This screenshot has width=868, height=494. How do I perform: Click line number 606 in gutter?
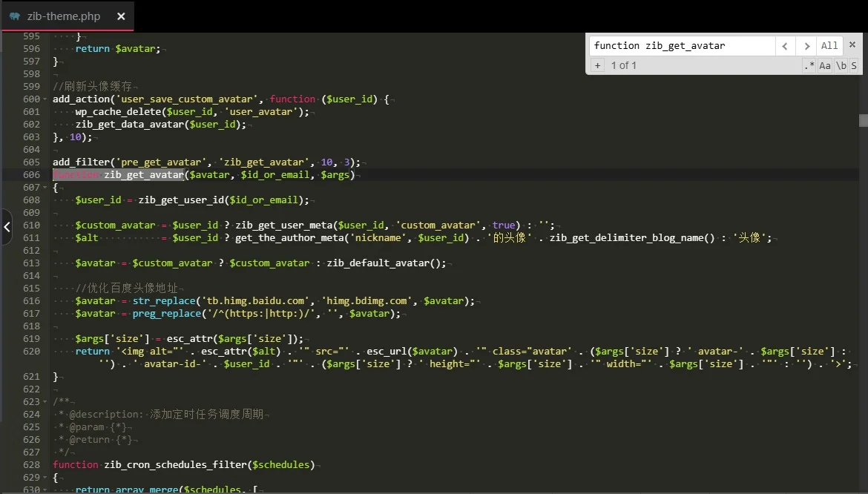[x=32, y=175]
